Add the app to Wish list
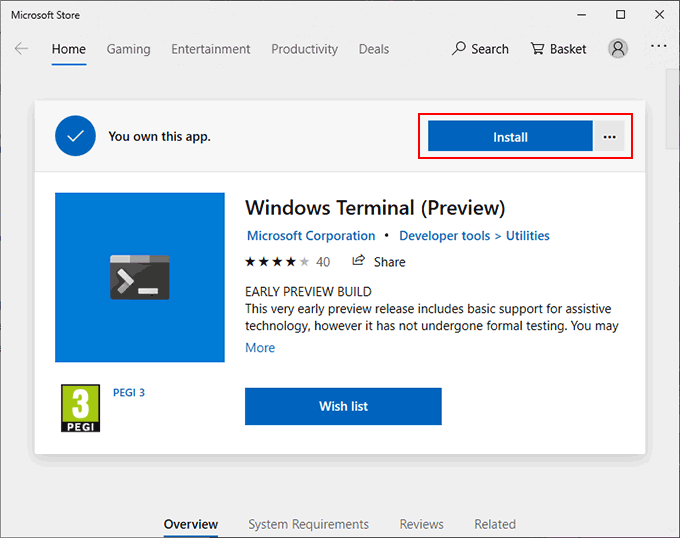The image size is (680, 538). click(x=343, y=406)
